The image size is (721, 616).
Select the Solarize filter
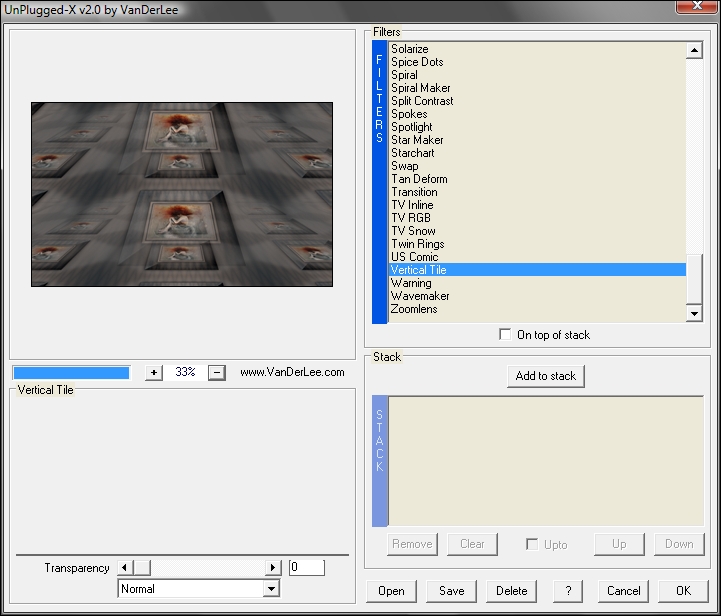pyautogui.click(x=537, y=49)
